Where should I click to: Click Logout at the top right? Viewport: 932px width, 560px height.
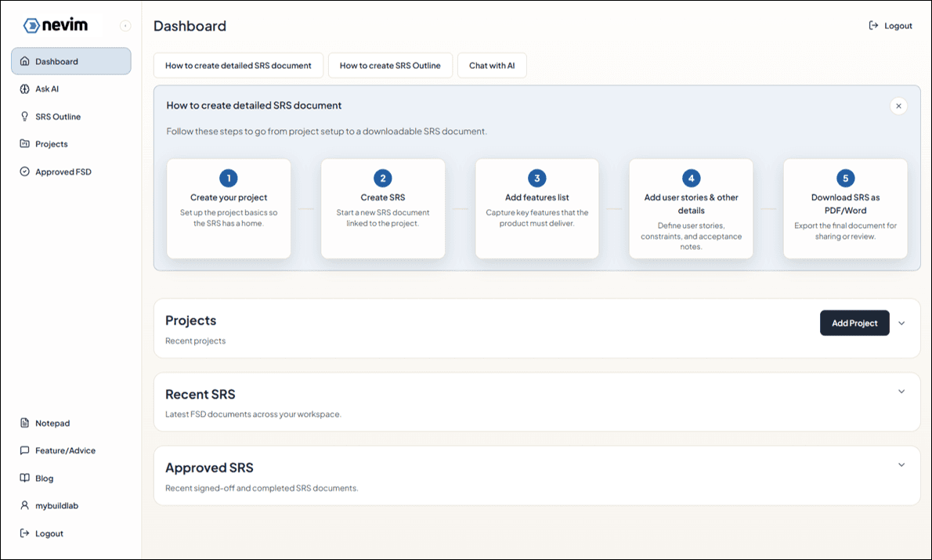(x=889, y=24)
